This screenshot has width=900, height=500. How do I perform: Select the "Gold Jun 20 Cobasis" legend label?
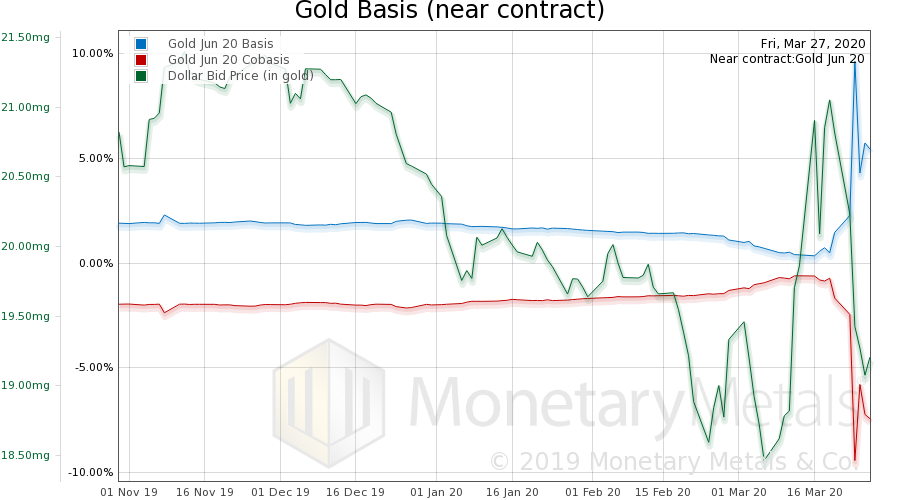click(x=228, y=60)
